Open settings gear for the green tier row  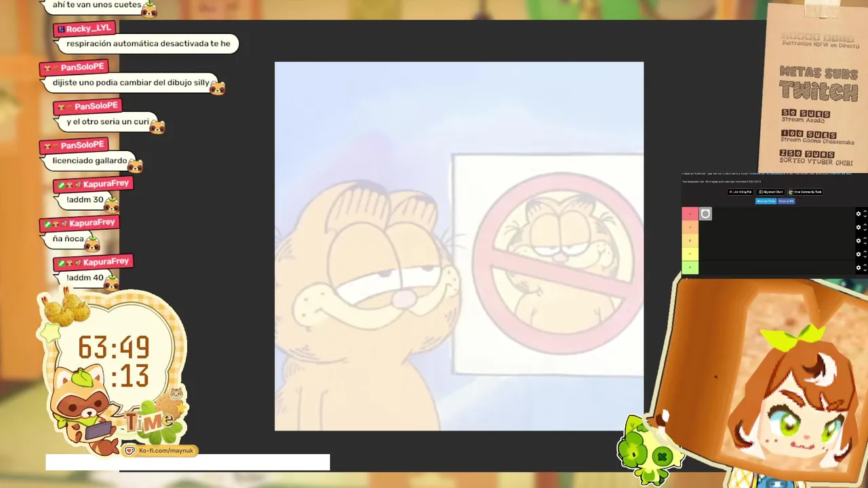pyautogui.click(x=859, y=268)
